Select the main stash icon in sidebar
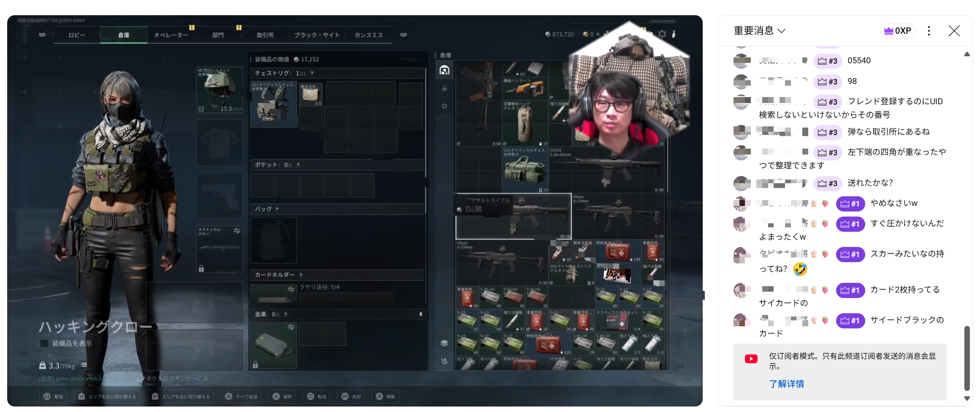Image resolution: width=980 pixels, height=412 pixels. tap(444, 70)
